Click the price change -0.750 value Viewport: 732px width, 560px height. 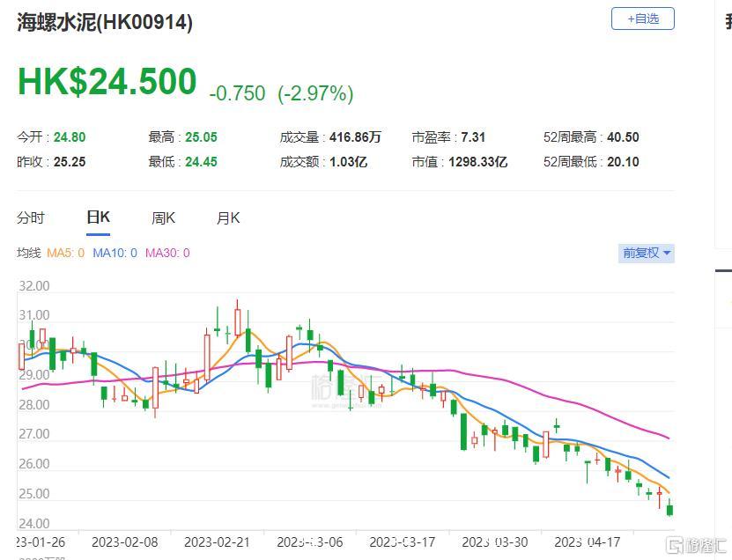click(237, 93)
